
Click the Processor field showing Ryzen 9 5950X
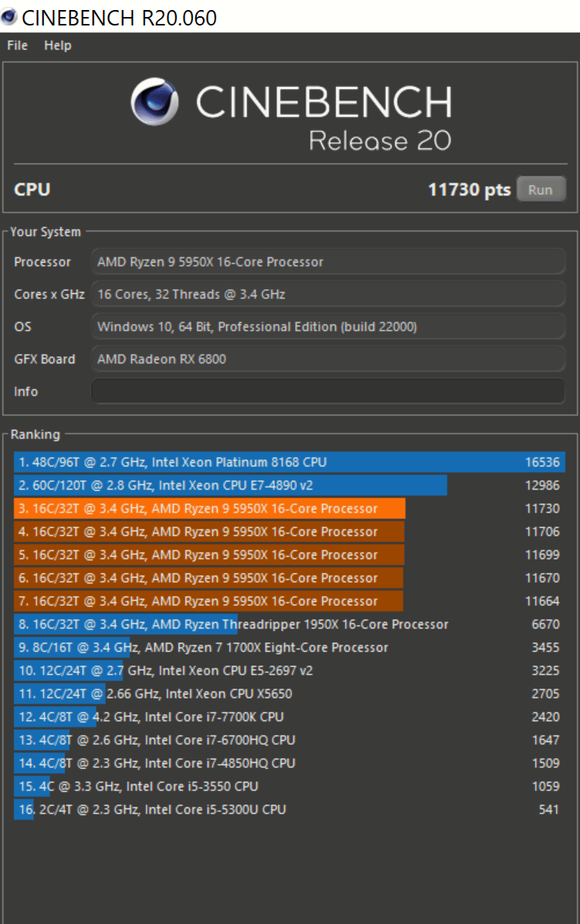point(328,262)
